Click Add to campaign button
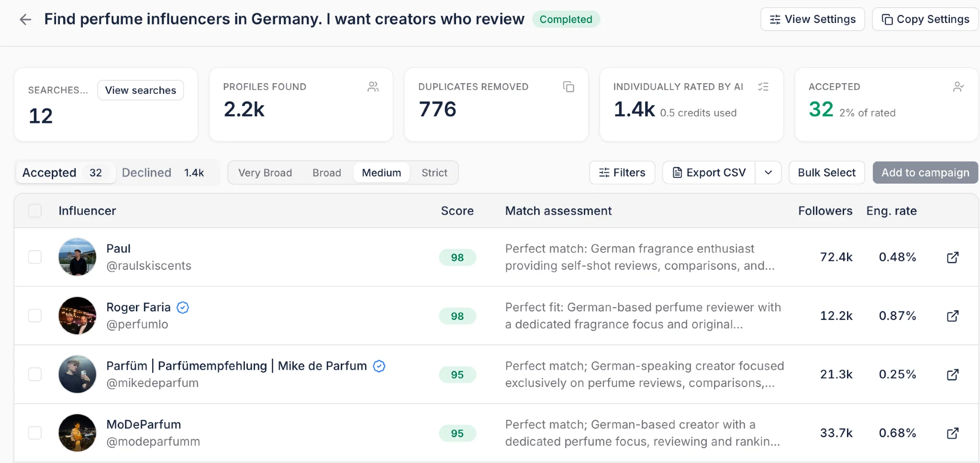 (925, 173)
